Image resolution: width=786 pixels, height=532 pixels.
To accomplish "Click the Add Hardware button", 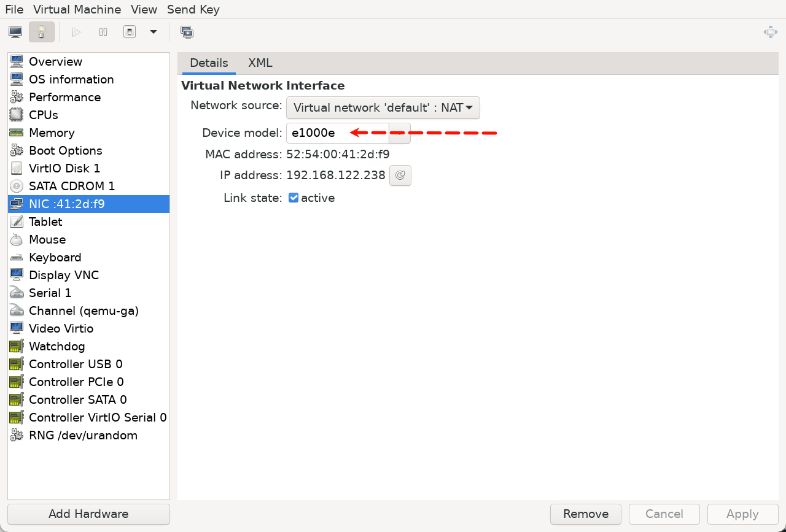I will point(88,514).
